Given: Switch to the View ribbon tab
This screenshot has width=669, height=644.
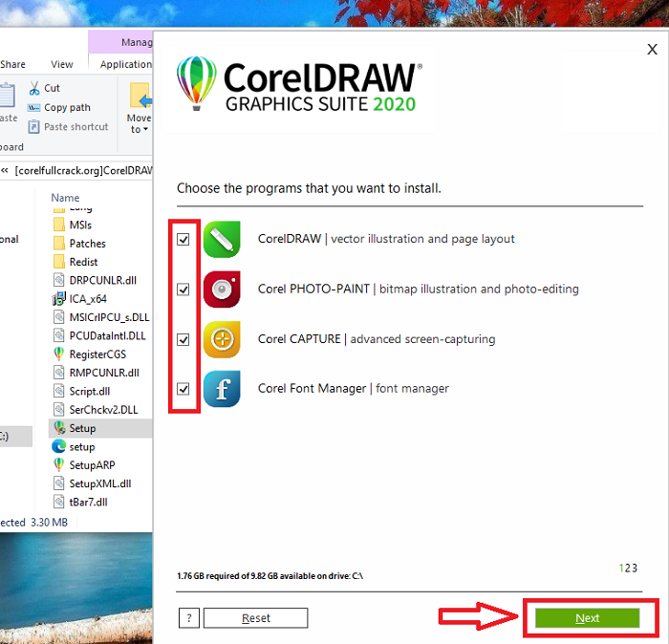Looking at the screenshot, I should point(62,64).
